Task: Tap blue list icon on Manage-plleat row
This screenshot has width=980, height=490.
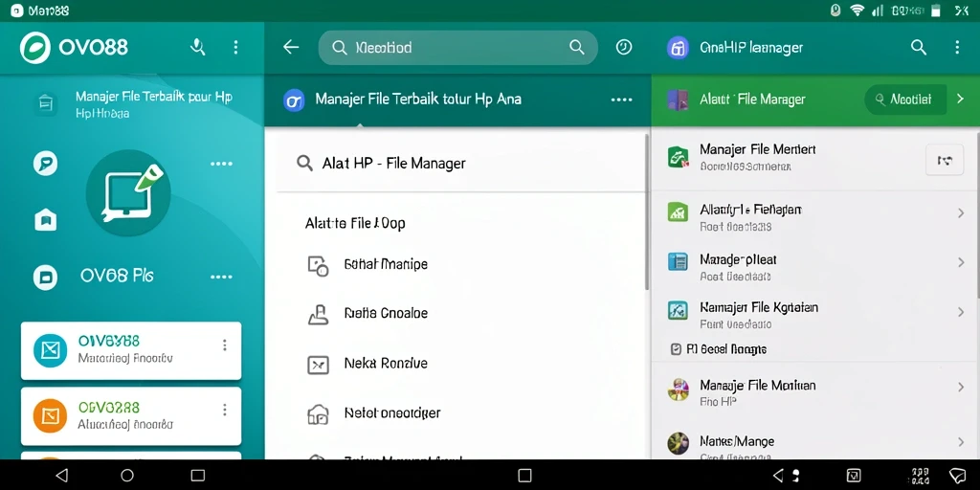Action: pos(679,261)
